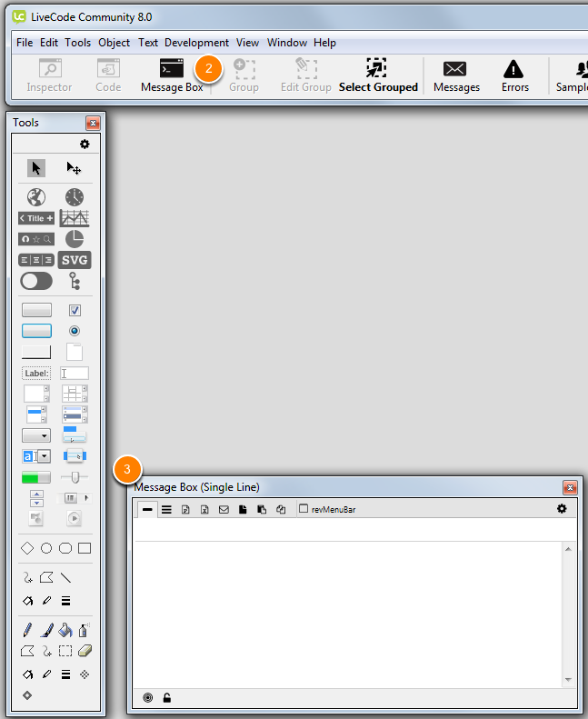Toggle the revMenuBar stack checkbox

coord(304,508)
